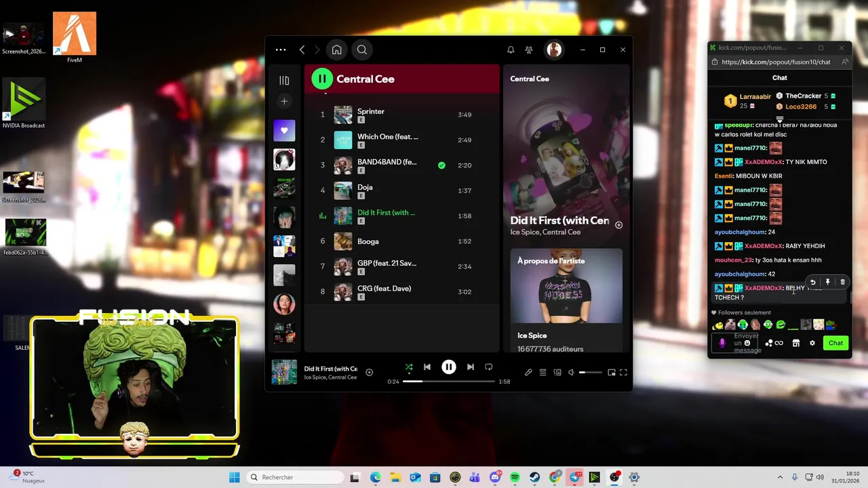Open the Kick chat shop icon
Viewport: 868px width, 488px height.
tap(796, 343)
